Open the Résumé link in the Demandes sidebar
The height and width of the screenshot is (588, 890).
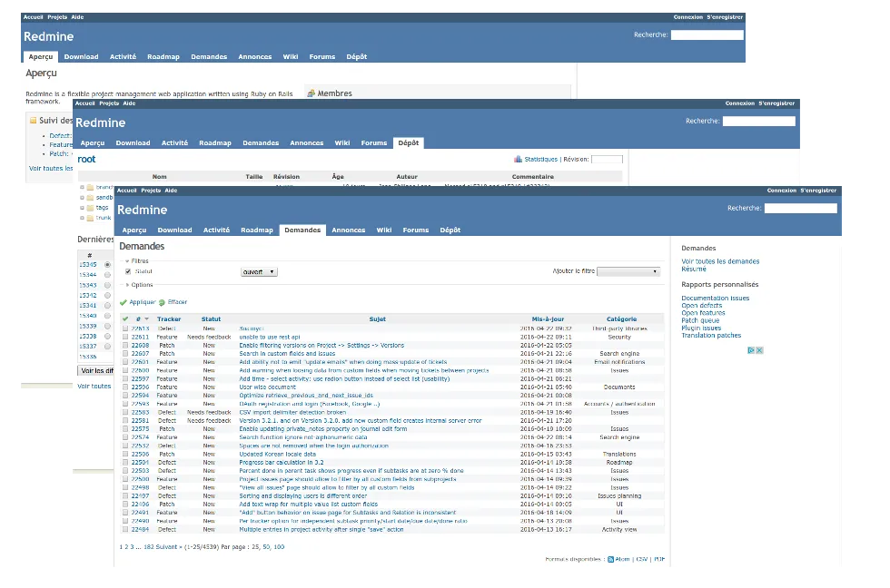pyautogui.click(x=694, y=269)
